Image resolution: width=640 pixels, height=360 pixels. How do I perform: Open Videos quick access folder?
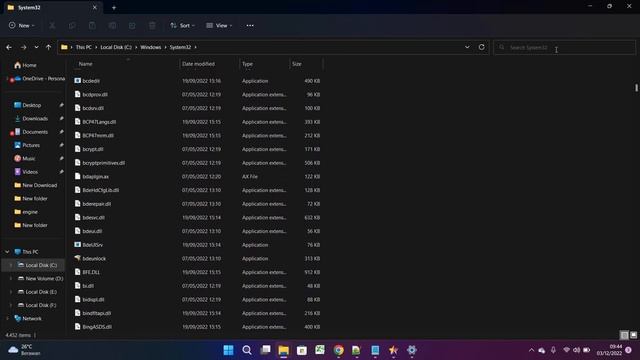(26, 172)
